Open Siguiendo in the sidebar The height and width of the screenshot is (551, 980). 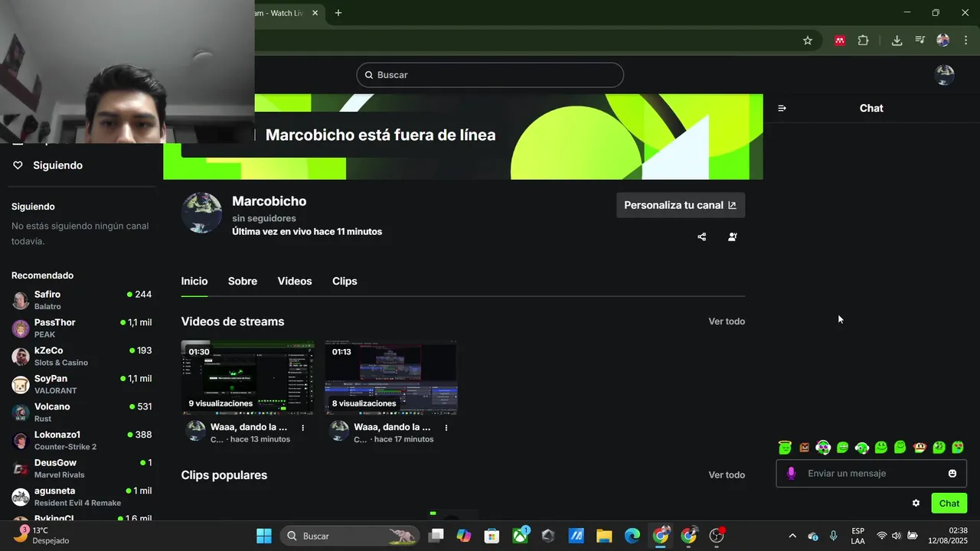[57, 165]
